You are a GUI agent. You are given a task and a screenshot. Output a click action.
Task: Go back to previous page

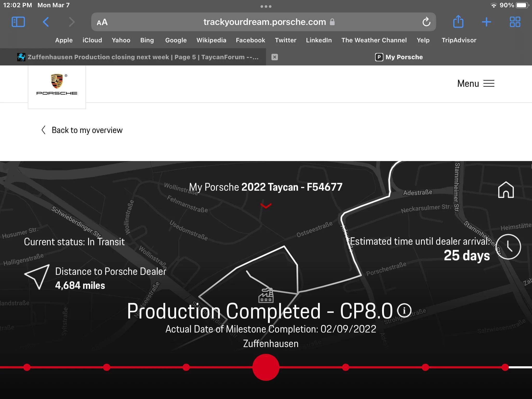pyautogui.click(x=46, y=22)
